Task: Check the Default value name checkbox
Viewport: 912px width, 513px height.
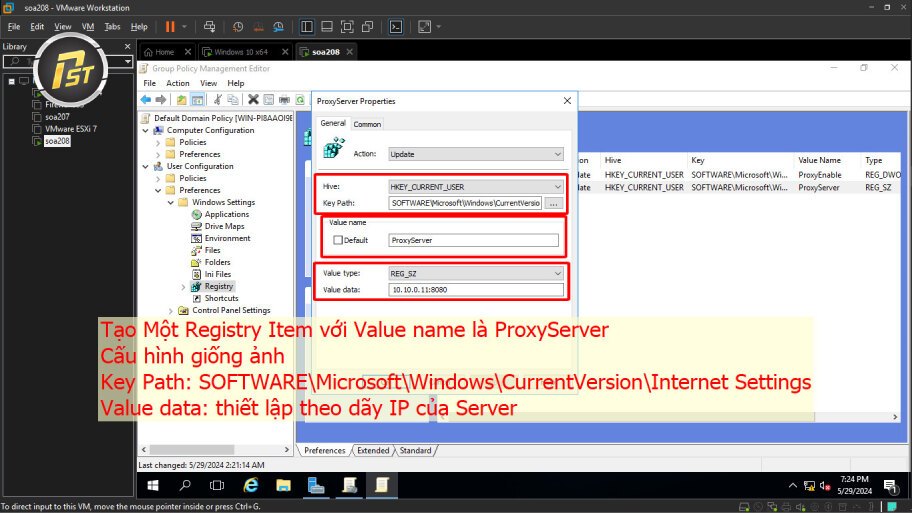Action: (x=337, y=240)
